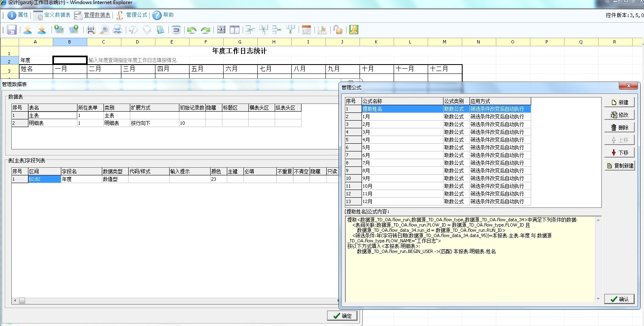Click the calendar toolbar icon
Viewport: 644px width, 326px height.
[307, 30]
